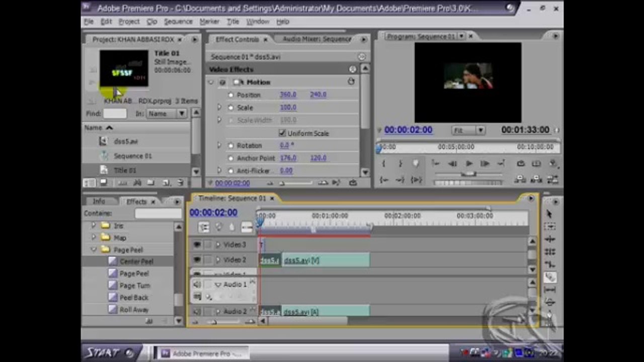Viewport: 644px width, 362px height.
Task: Uncheck the Uniform Scale checkbox
Action: [282, 133]
